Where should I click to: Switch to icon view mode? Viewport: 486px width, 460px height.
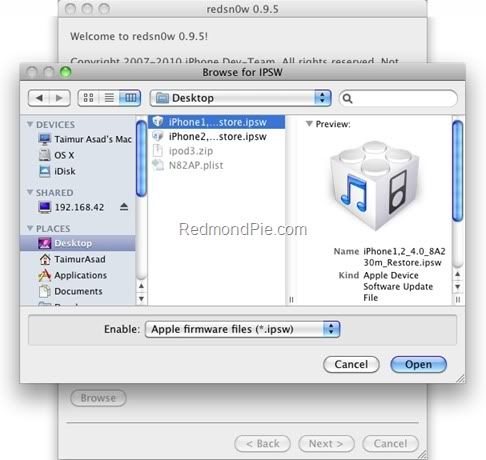coord(88,98)
